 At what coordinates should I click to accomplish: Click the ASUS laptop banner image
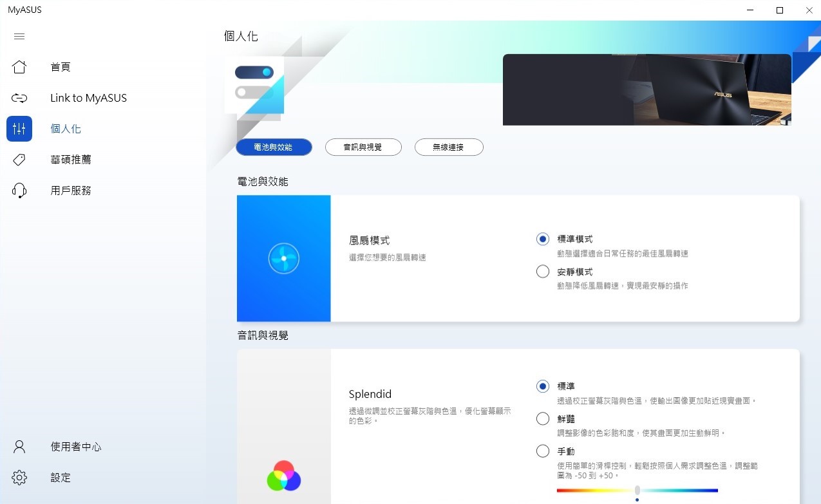point(646,89)
